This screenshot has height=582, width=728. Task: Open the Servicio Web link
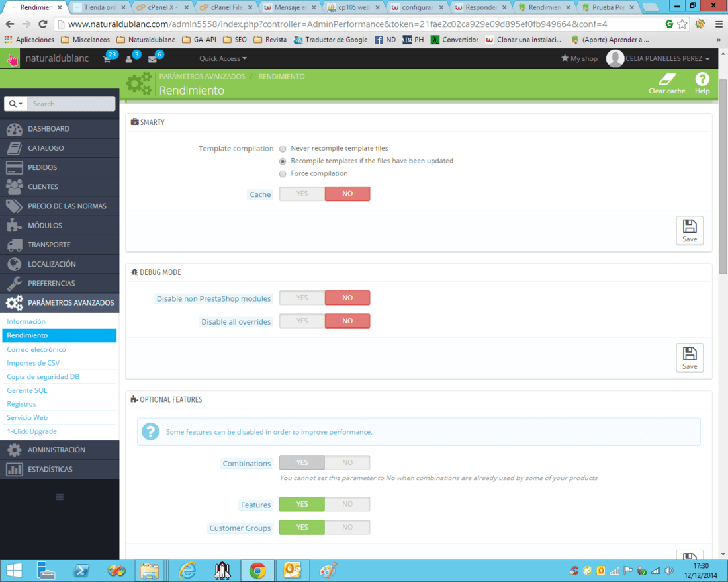coord(27,418)
